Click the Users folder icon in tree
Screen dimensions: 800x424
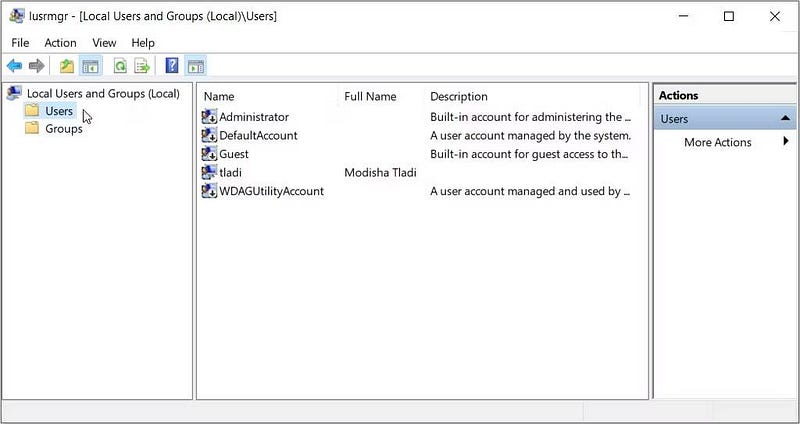pos(32,110)
